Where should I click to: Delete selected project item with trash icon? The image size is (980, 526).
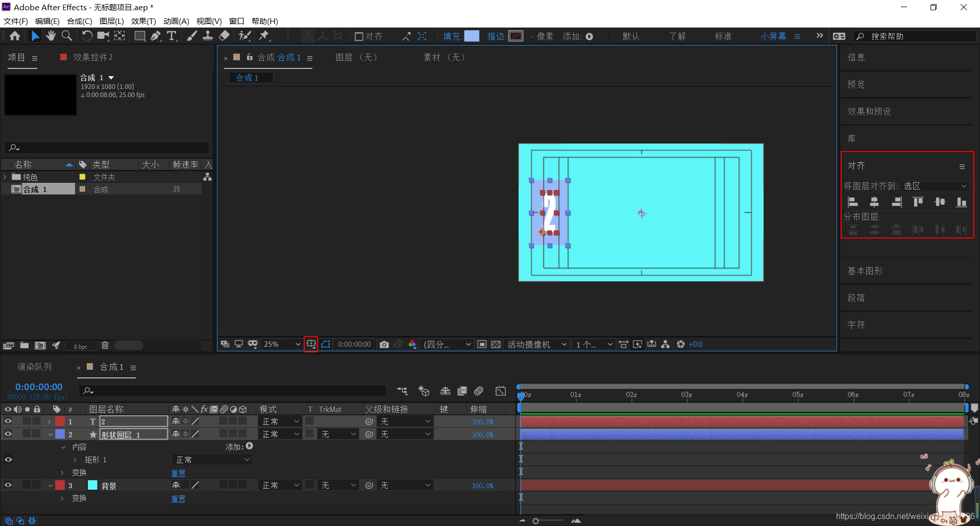point(105,346)
